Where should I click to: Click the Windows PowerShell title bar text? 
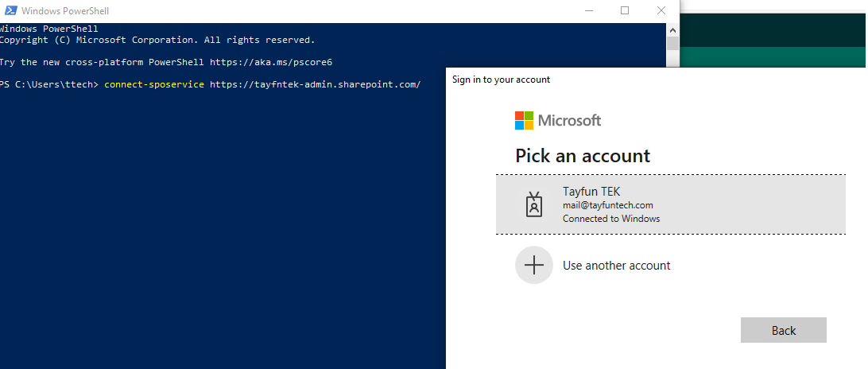(65, 11)
